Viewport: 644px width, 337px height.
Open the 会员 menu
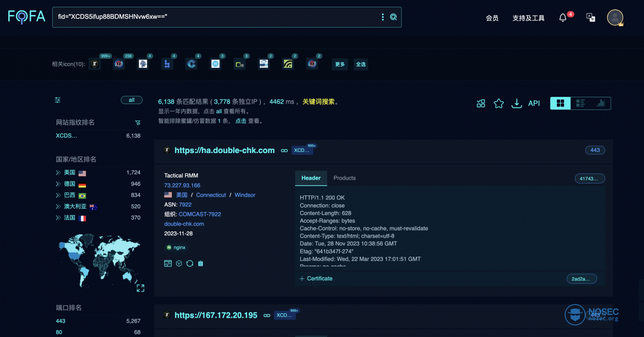pos(492,18)
